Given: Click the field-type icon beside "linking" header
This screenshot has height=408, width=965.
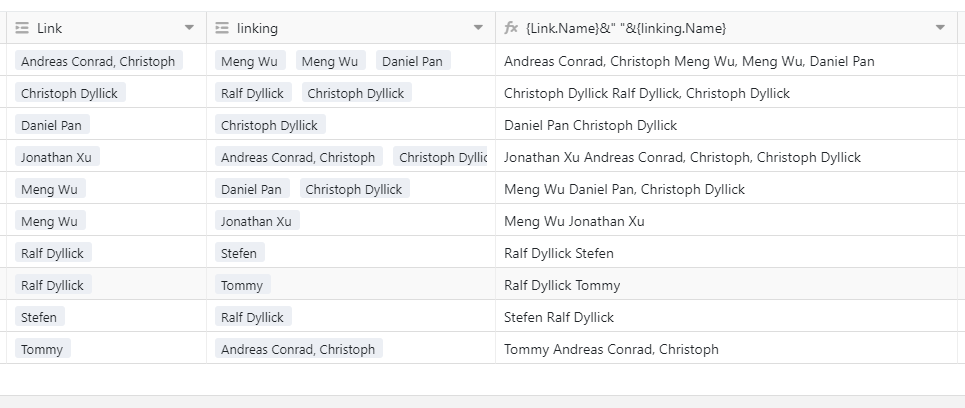Looking at the screenshot, I should [x=222, y=28].
